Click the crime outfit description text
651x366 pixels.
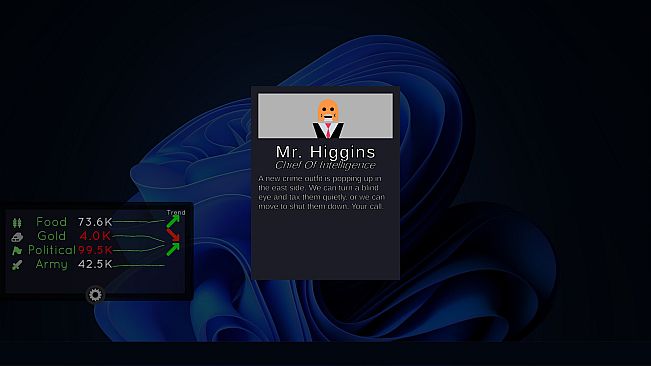[x=321, y=192]
